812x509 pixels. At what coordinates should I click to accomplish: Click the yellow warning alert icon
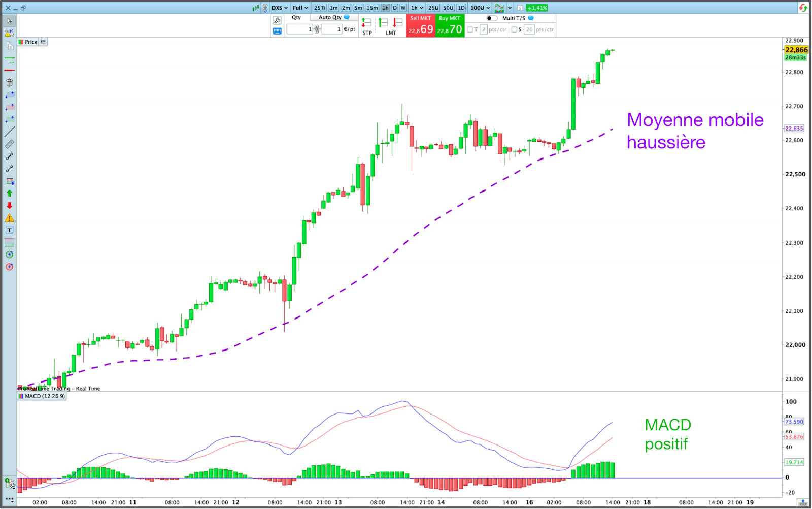click(9, 218)
